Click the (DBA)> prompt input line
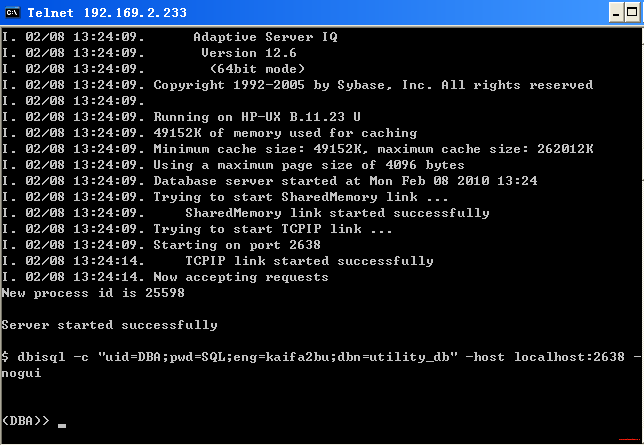644x446 pixels. (x=34, y=421)
